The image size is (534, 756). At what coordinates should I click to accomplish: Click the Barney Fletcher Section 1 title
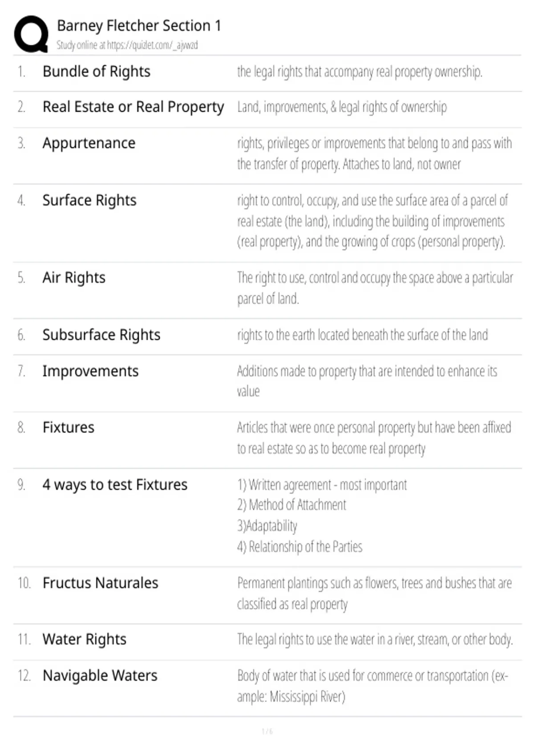coord(139,26)
